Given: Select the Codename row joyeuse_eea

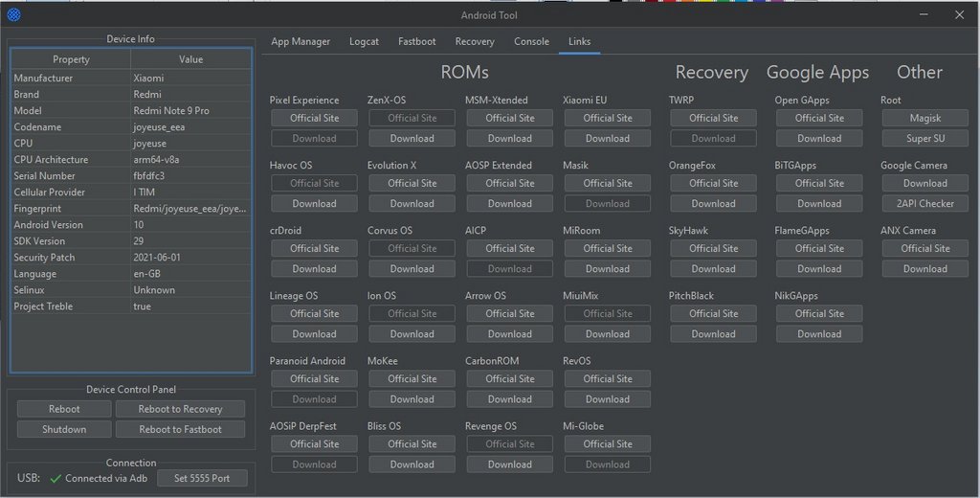Looking at the screenshot, I should (131, 127).
